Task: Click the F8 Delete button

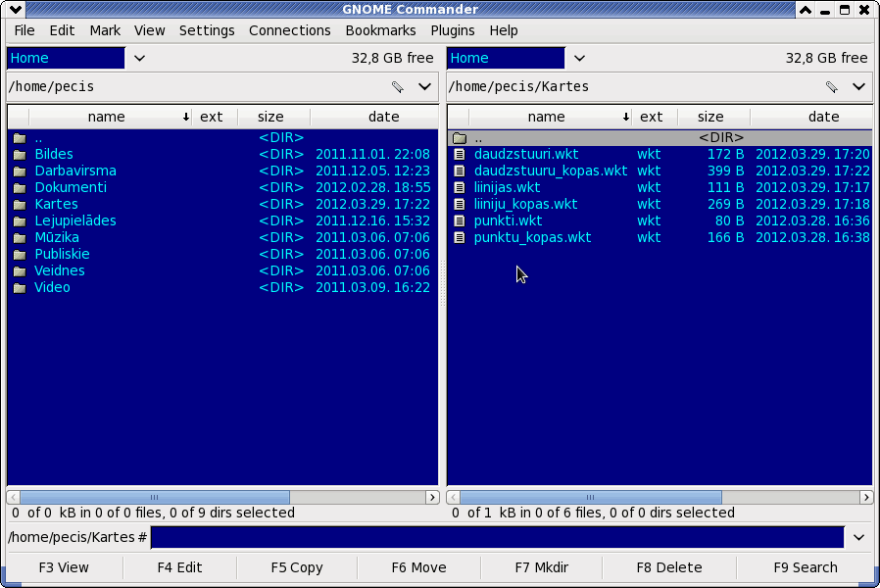Action: coord(669,567)
